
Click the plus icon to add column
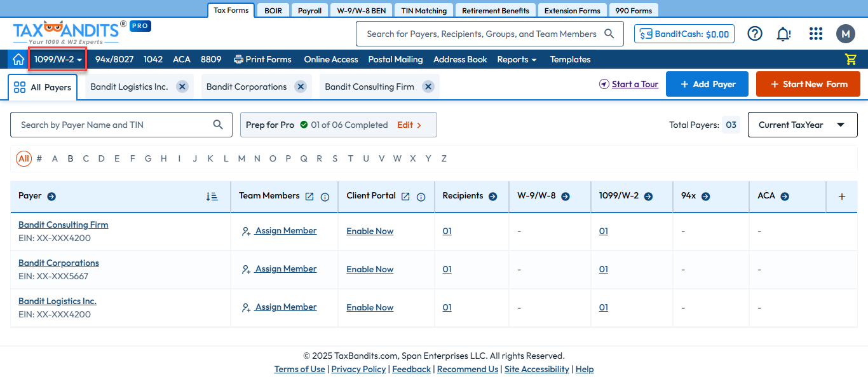click(x=842, y=197)
